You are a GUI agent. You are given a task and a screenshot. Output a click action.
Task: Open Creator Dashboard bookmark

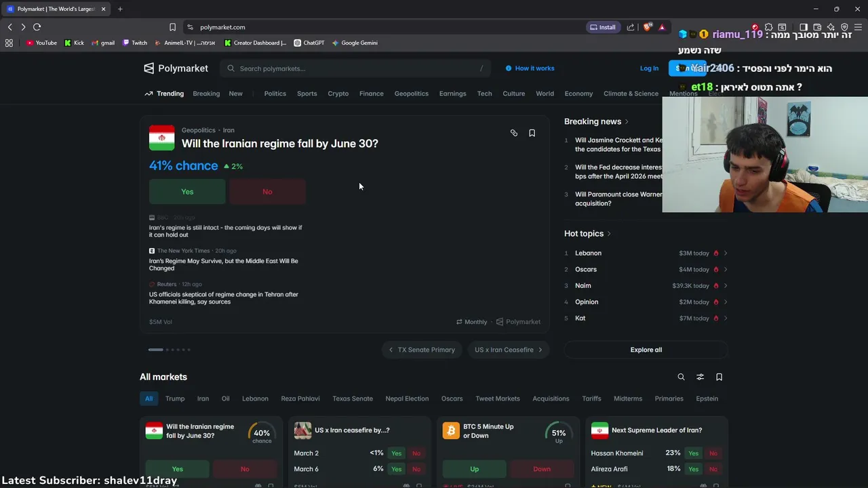(256, 43)
